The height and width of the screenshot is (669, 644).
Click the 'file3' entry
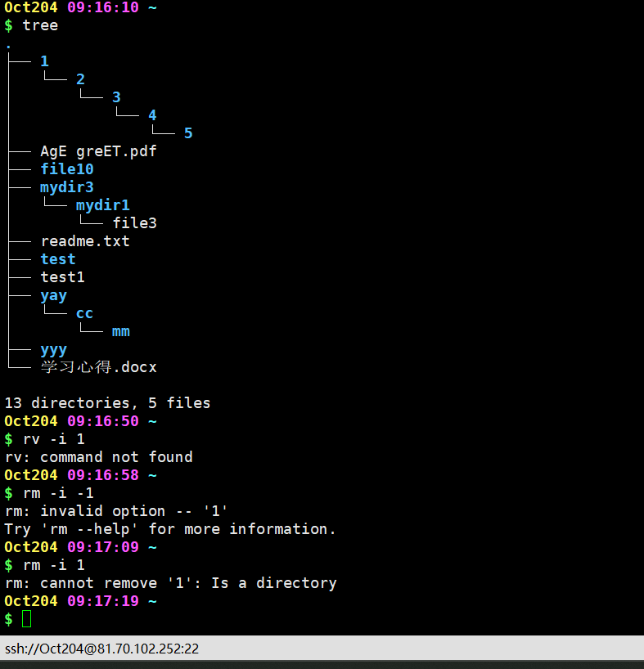pyautogui.click(x=134, y=223)
